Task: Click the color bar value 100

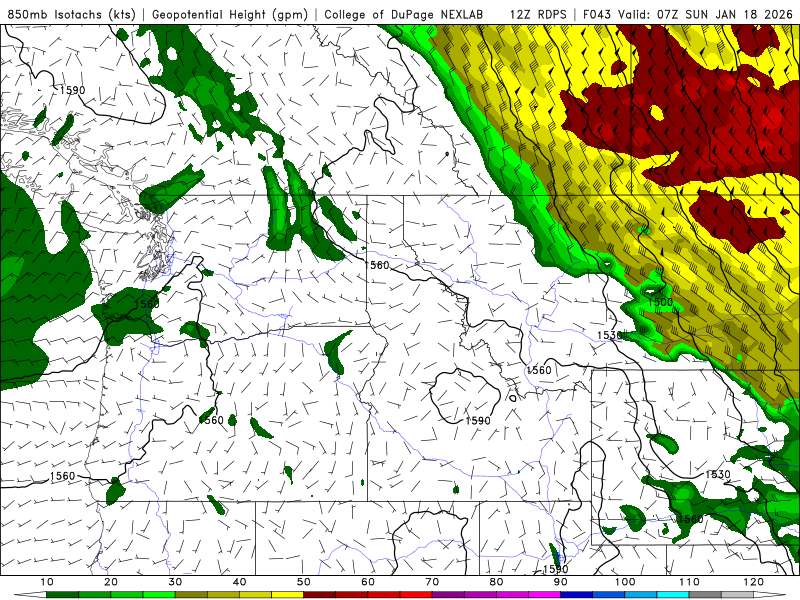Action: click(x=625, y=582)
